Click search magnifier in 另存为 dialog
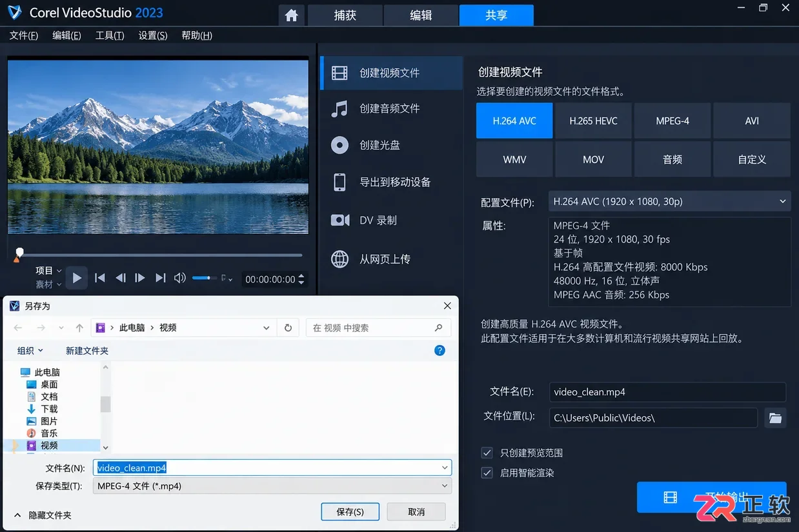This screenshot has width=799, height=532. pyautogui.click(x=439, y=328)
